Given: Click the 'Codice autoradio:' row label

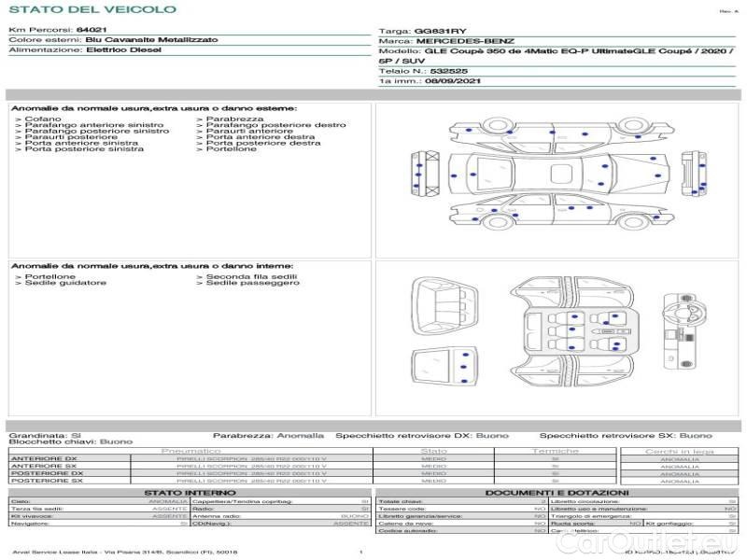Looking at the screenshot, I should click(407, 530).
